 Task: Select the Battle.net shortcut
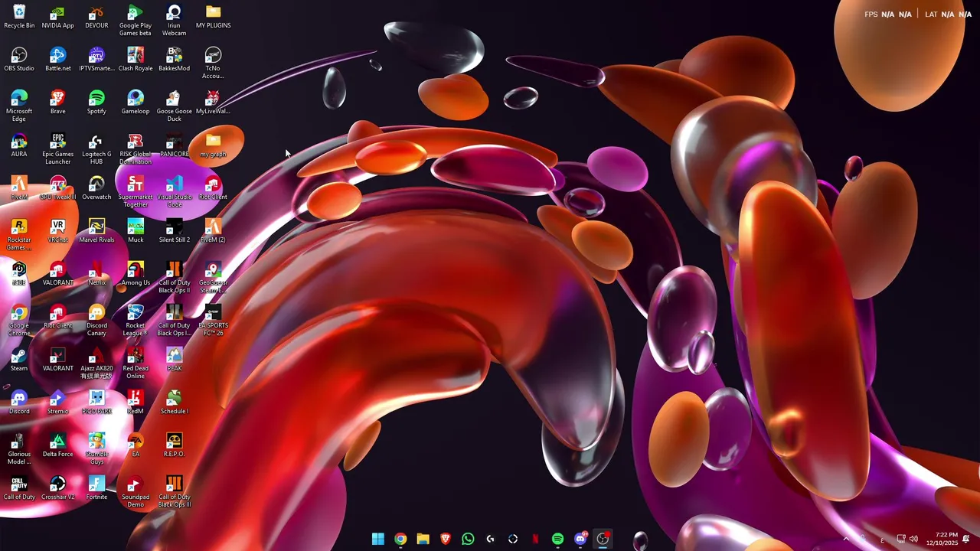tap(57, 60)
